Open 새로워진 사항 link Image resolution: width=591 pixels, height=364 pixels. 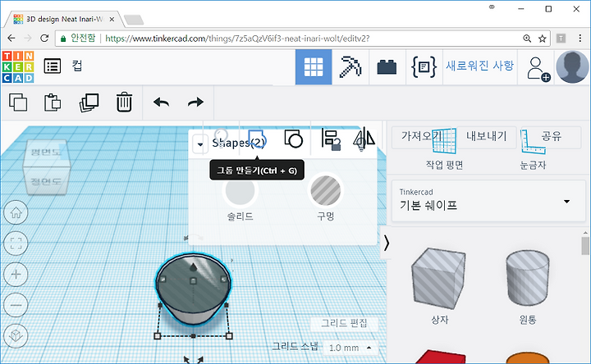point(479,66)
